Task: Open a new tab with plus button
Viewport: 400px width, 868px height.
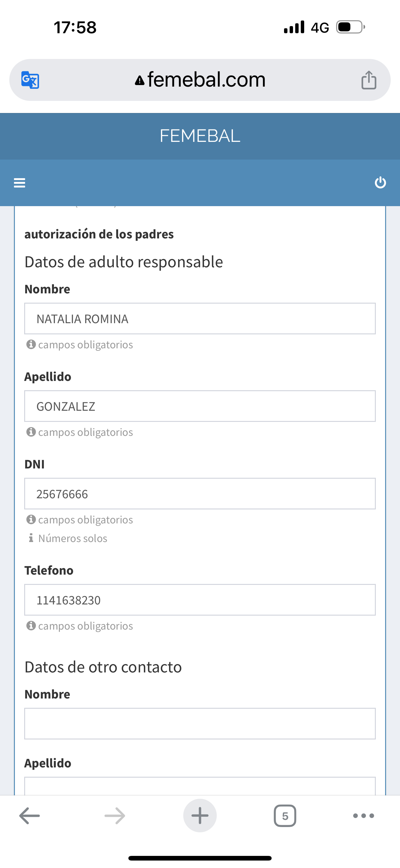Action: (x=200, y=816)
